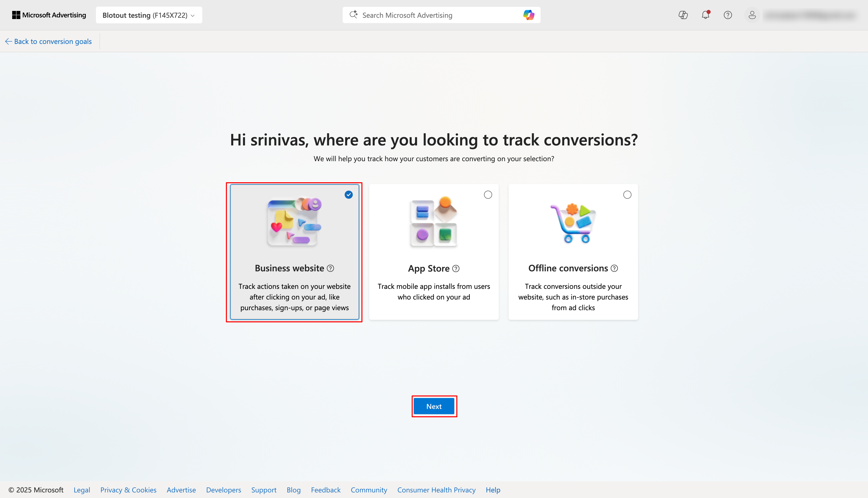Expand the Blotout testing account dropdown
Viewport: 868px width, 498px height.
click(x=149, y=15)
